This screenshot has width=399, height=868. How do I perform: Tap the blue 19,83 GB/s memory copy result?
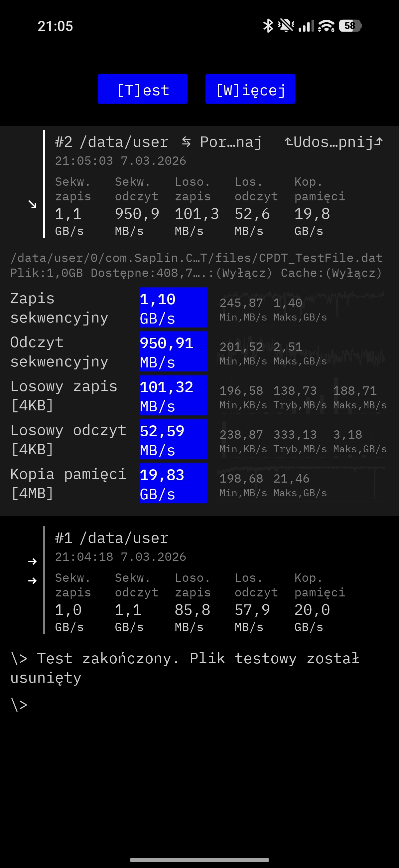(174, 483)
